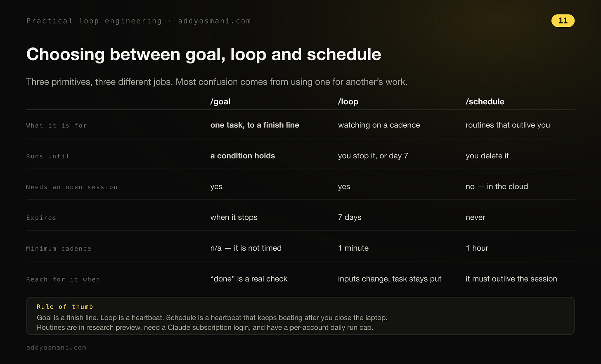Click the 'a condition holds' cell

coord(243,156)
